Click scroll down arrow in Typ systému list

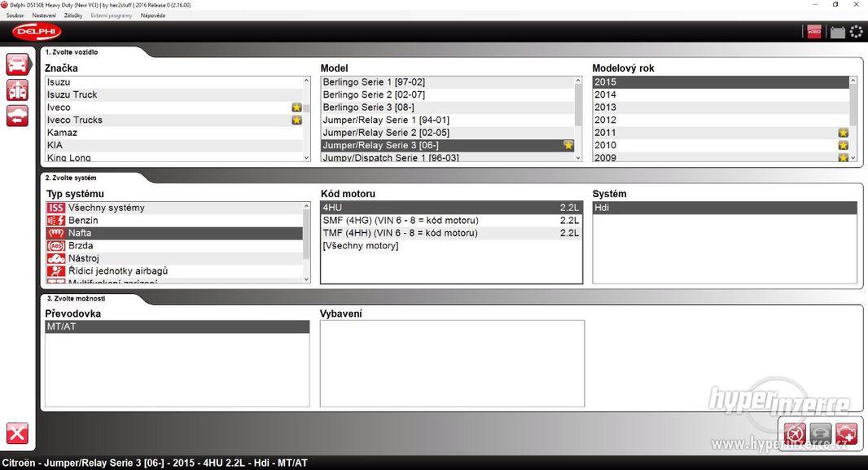(306, 279)
